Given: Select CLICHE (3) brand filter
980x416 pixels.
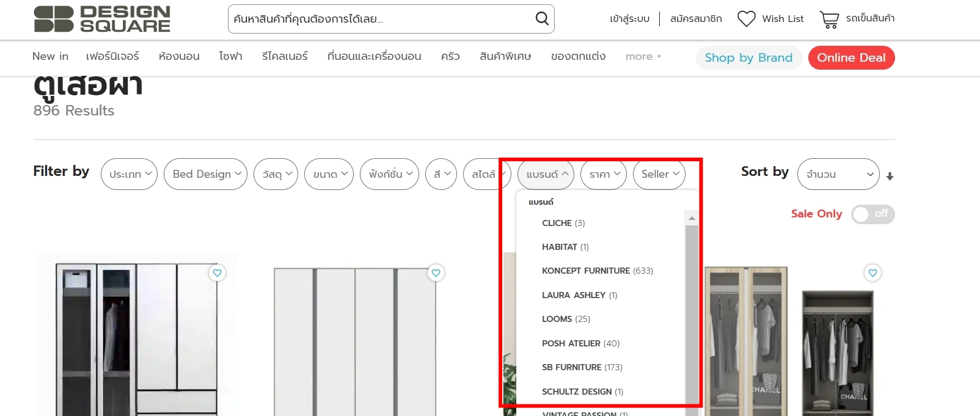Looking at the screenshot, I should (563, 223).
